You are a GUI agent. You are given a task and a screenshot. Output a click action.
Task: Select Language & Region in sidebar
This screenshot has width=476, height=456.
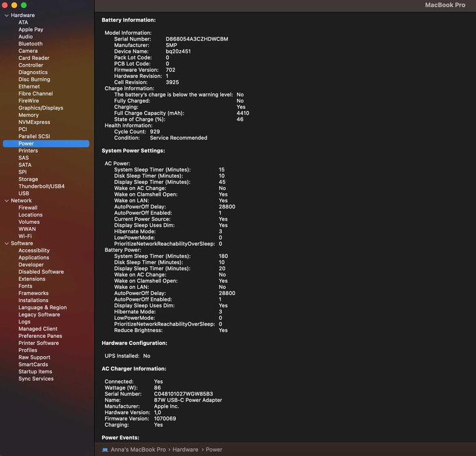[42, 308]
